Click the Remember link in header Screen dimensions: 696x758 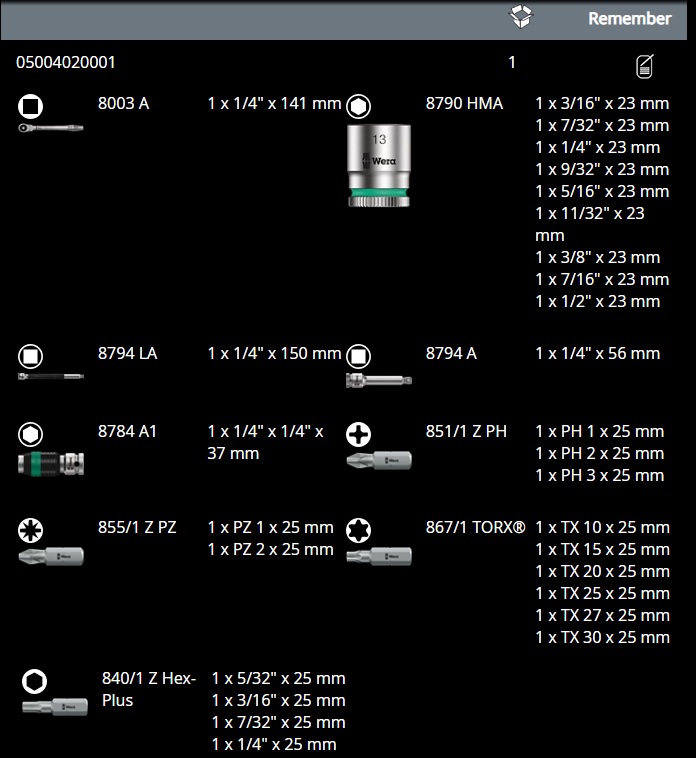click(x=629, y=18)
